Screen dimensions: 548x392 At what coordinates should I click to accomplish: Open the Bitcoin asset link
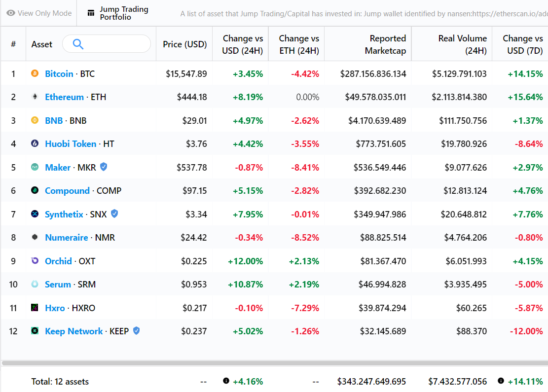point(59,74)
